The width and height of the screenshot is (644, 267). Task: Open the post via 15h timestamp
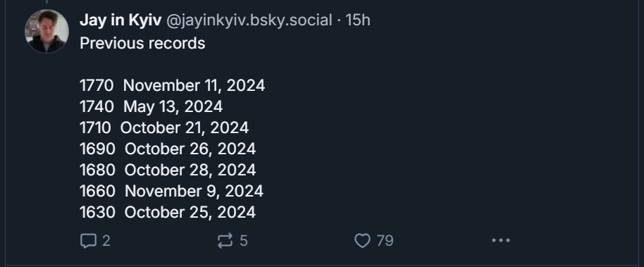(358, 20)
